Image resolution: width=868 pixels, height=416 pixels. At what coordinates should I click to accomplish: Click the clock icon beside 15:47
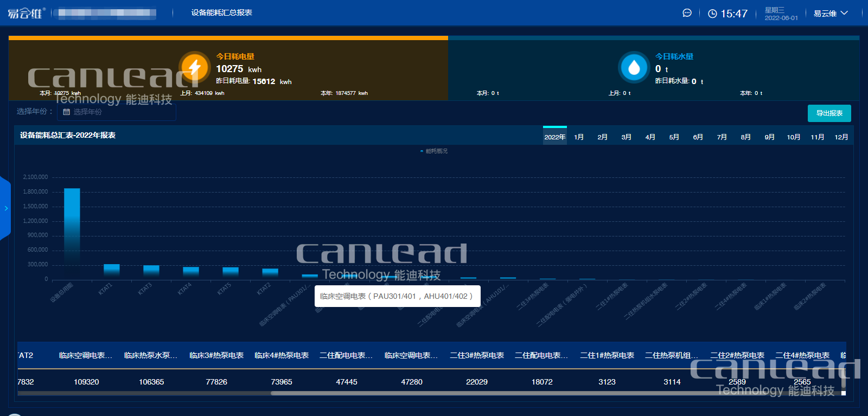click(712, 14)
